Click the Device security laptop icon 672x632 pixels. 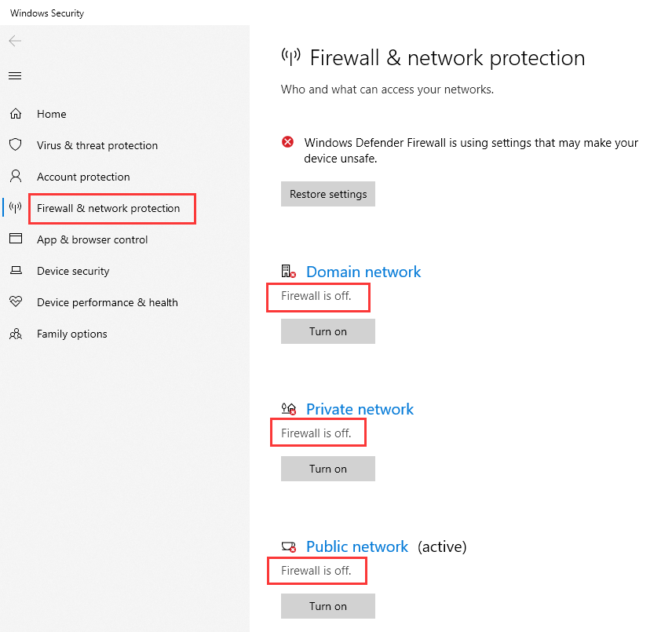click(16, 270)
